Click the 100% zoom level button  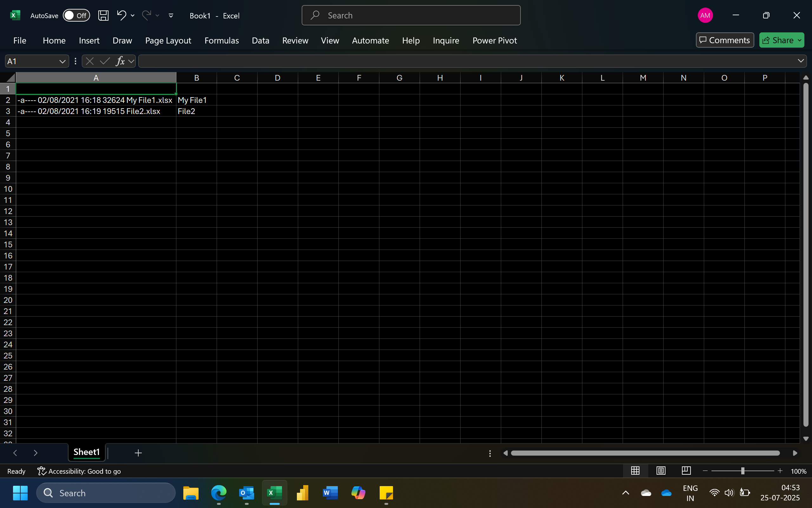pos(798,471)
